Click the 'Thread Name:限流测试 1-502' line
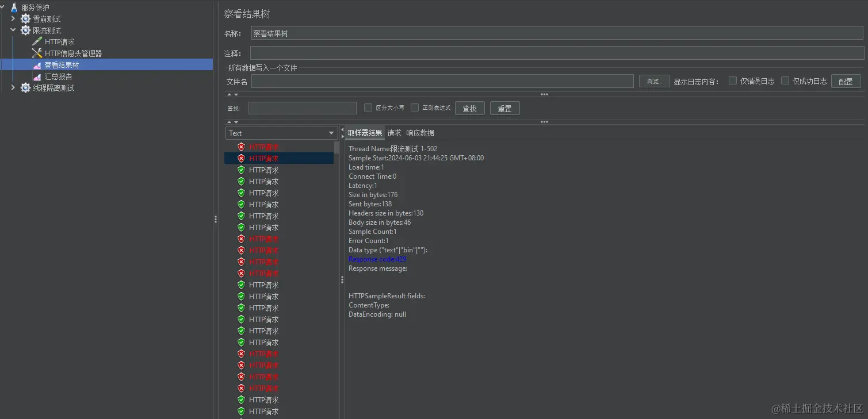 pos(393,149)
